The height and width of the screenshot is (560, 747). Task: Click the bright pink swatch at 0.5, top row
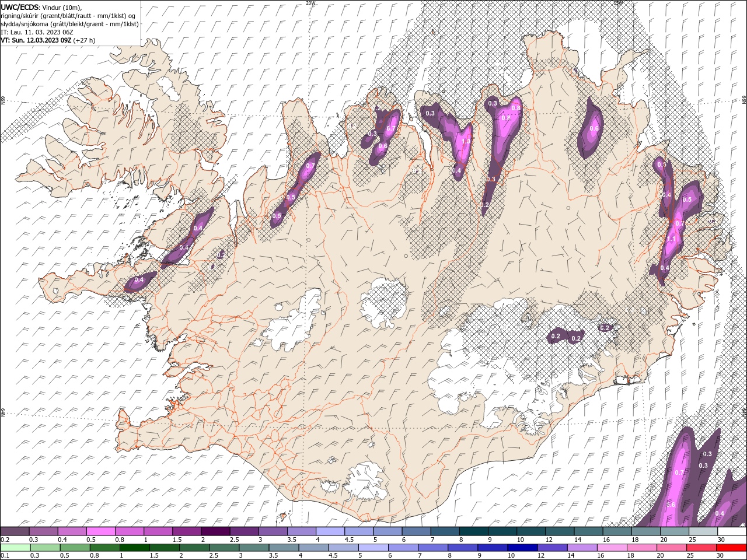coord(100,531)
